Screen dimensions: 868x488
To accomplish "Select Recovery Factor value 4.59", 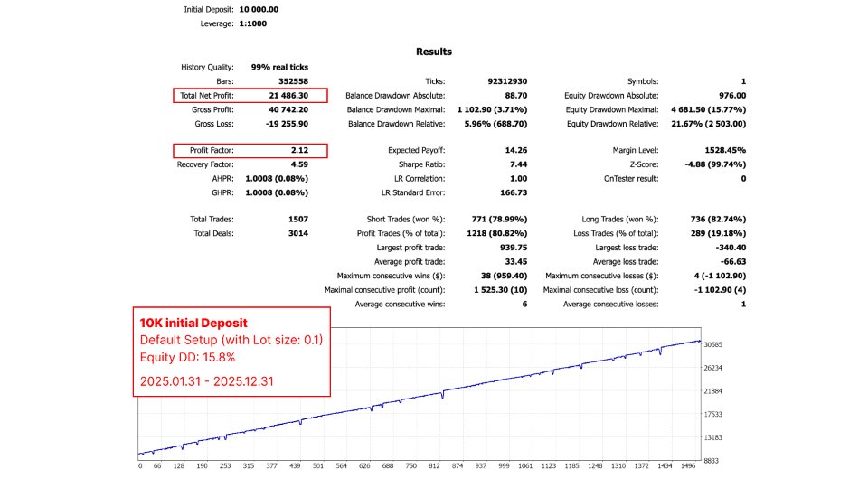I will (x=299, y=164).
